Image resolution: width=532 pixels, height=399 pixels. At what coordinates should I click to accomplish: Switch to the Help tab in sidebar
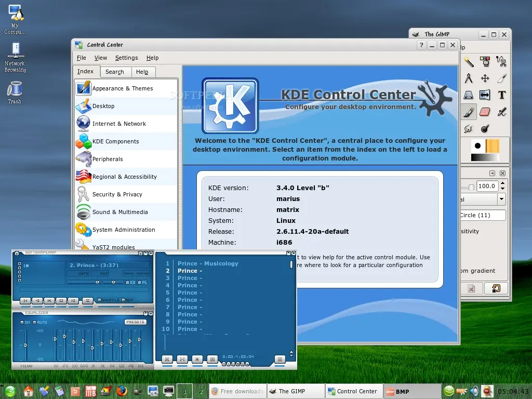click(x=142, y=72)
